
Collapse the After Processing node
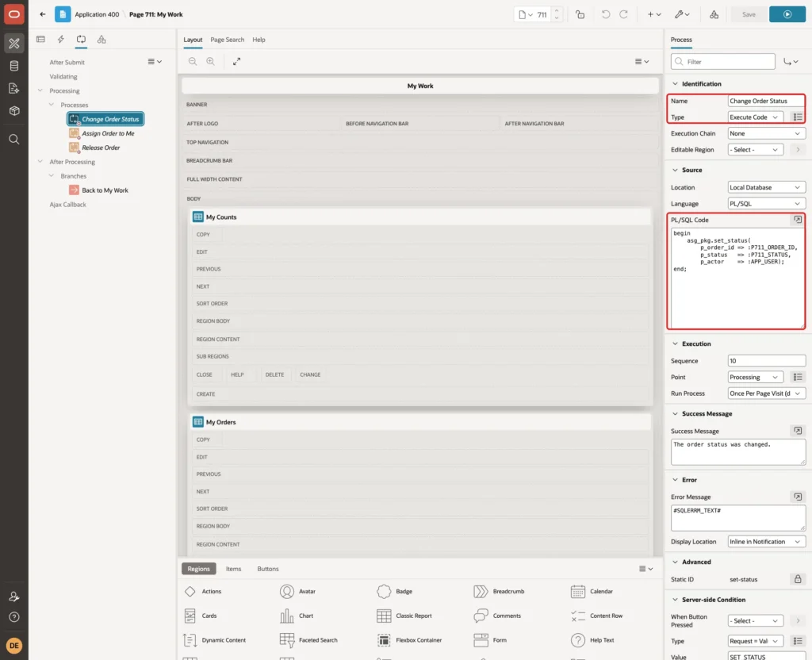(x=40, y=162)
